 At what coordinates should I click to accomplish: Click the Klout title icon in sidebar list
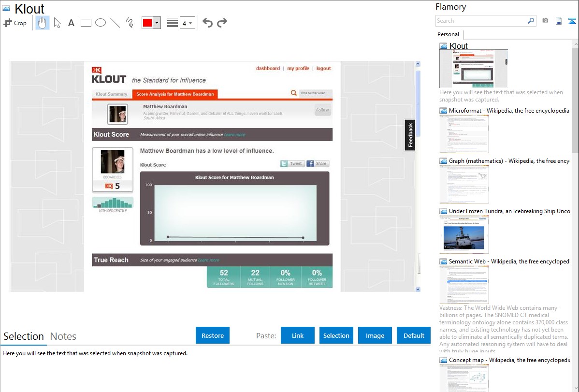tap(443, 46)
